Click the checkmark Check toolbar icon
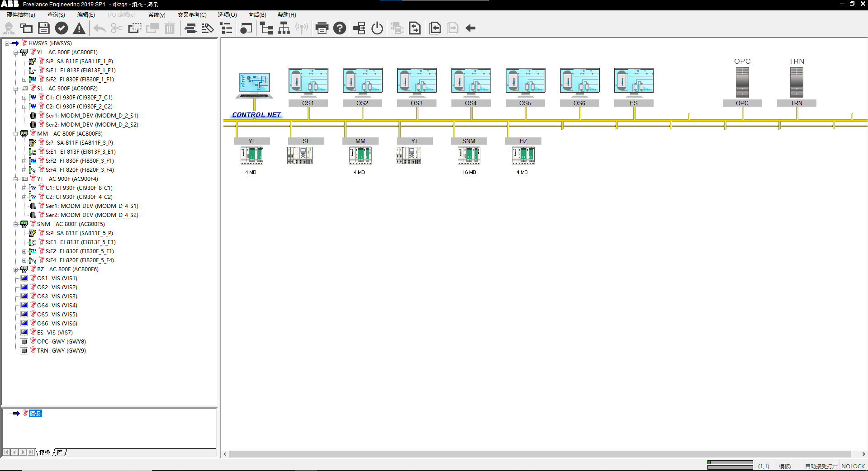Image resolution: width=868 pixels, height=471 pixels. click(62, 28)
